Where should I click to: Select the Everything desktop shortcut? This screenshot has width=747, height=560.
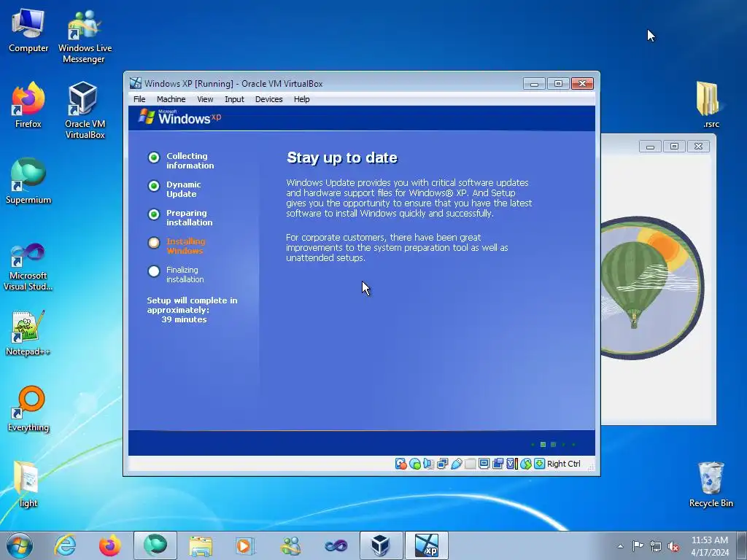(28, 408)
